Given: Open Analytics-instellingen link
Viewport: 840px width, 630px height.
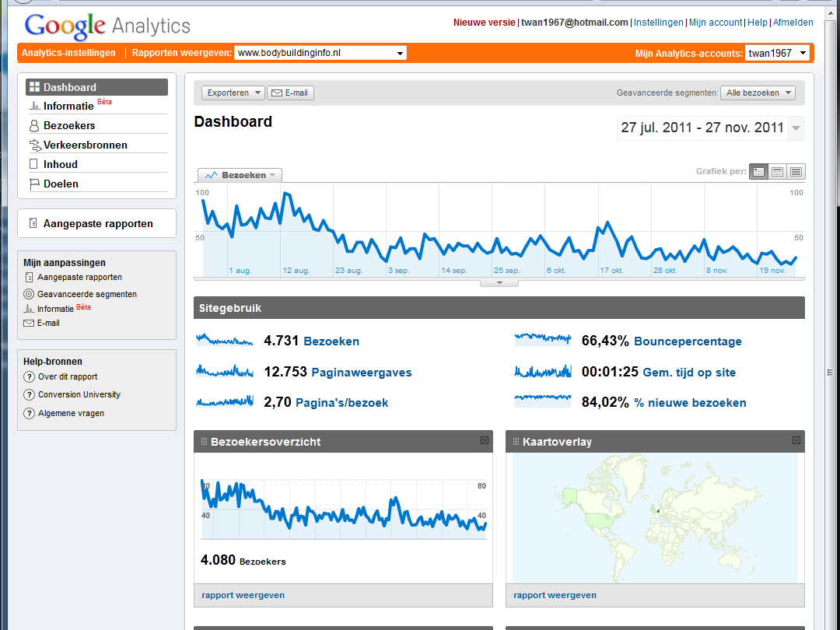Looking at the screenshot, I should (68, 53).
